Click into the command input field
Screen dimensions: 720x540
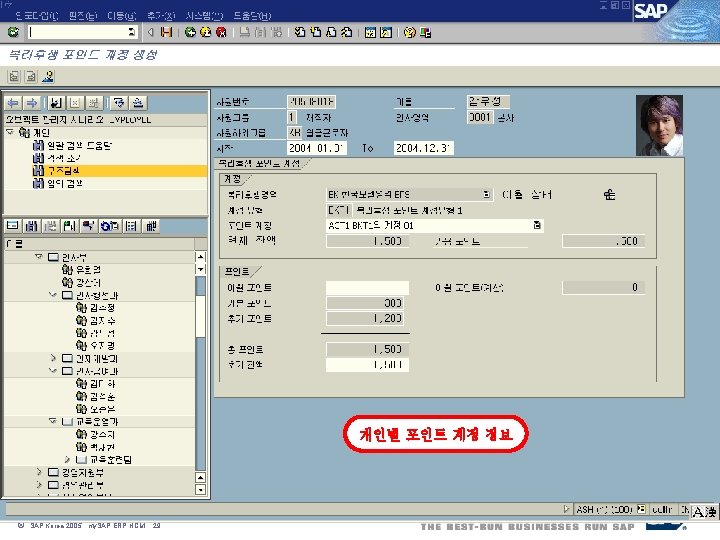77,32
